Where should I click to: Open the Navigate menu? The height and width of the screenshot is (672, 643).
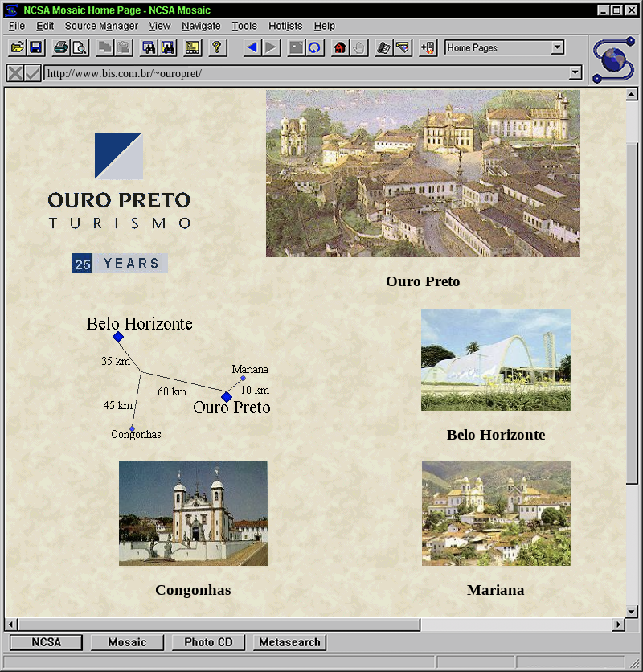201,26
